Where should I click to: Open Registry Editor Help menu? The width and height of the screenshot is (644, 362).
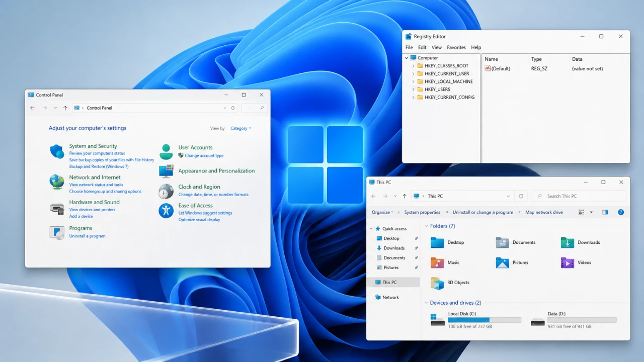476,47
